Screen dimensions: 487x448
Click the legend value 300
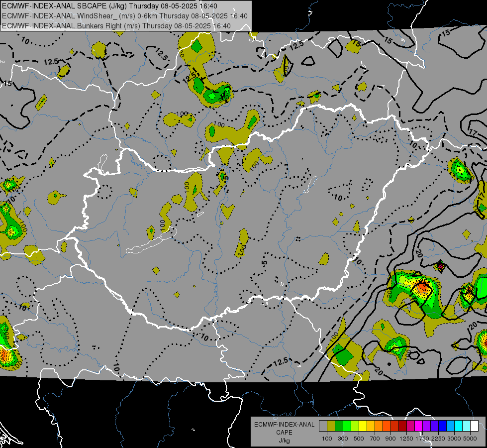(x=343, y=439)
